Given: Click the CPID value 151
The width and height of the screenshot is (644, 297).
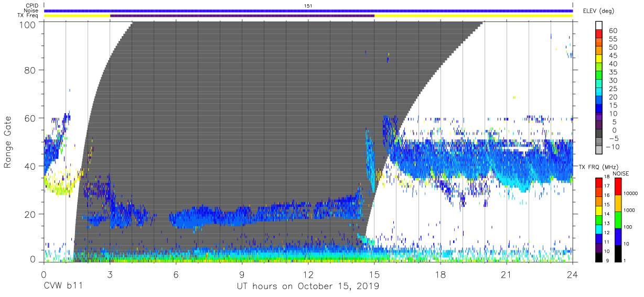Looking at the screenshot, I should coord(308,5).
